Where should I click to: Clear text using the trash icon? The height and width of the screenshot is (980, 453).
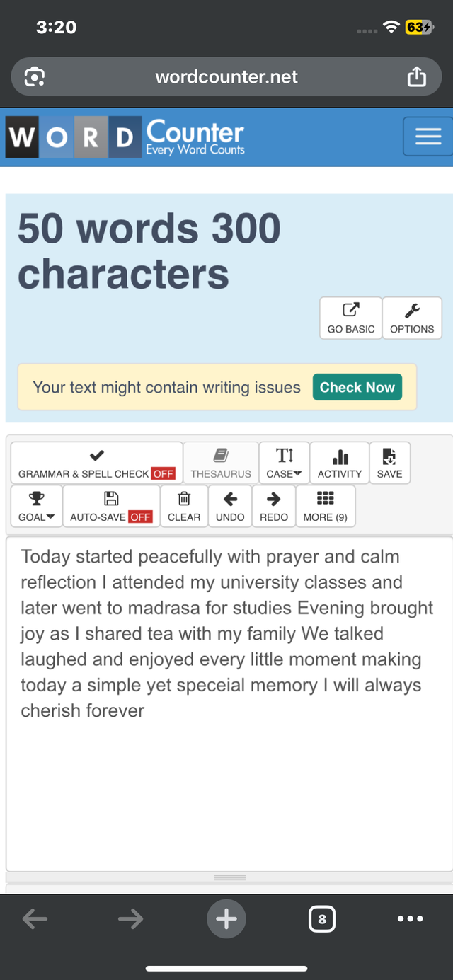tap(184, 506)
